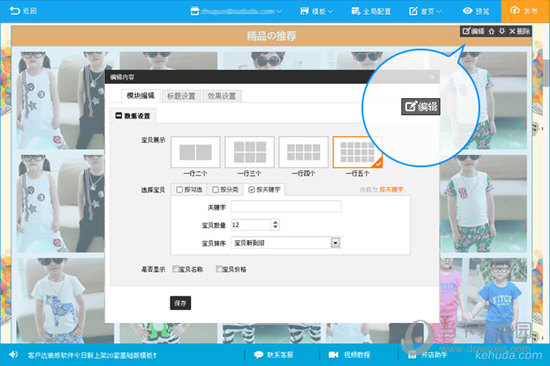Viewport: 550px width, 366px height.
Task: Enable the 宝贝名称 display checkbox
Action: pos(176,269)
